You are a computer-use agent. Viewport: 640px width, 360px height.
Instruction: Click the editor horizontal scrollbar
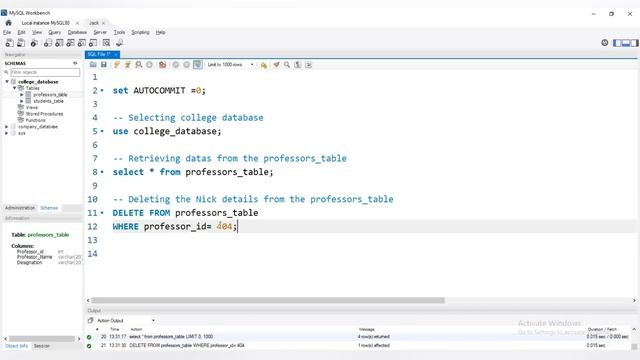coord(268,300)
